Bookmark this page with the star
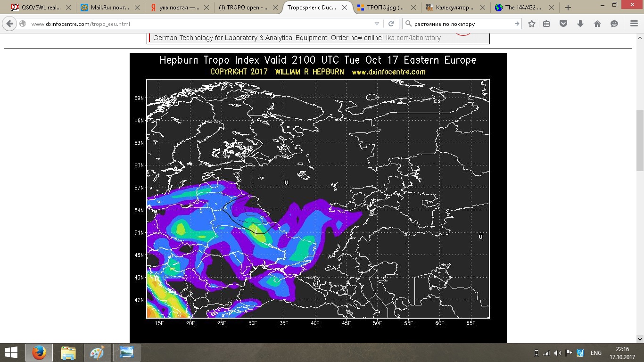The width and height of the screenshot is (644, 362). [x=532, y=24]
